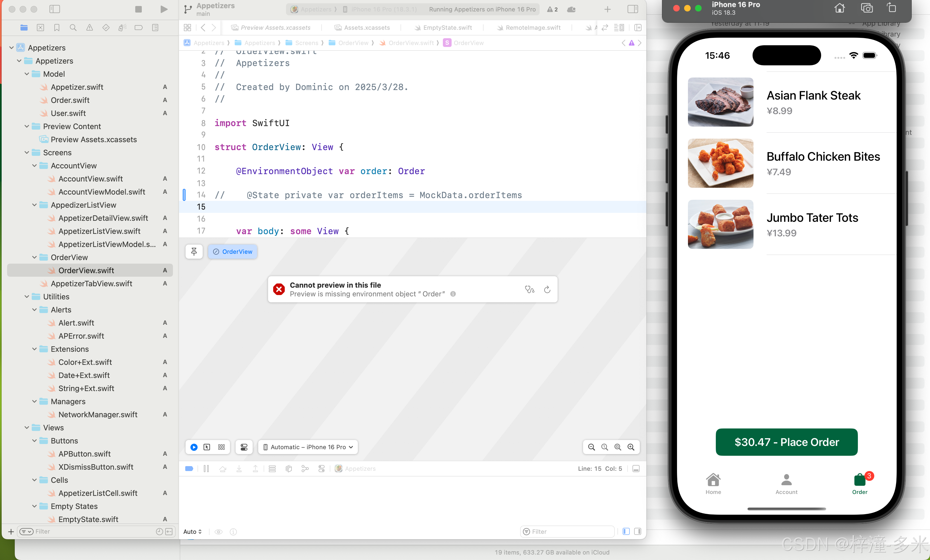Click the refresh preview icon in error banner
The width and height of the screenshot is (930, 560).
[547, 289]
